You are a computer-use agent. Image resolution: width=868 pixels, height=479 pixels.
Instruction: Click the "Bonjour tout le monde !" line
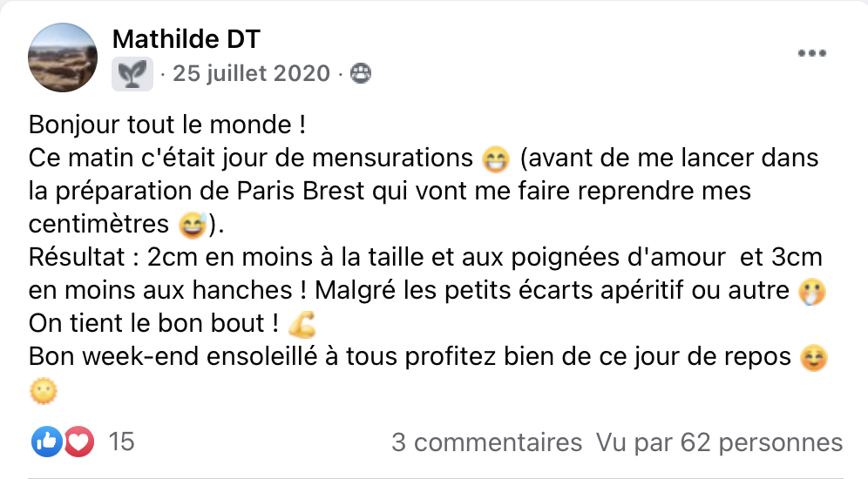point(167,125)
